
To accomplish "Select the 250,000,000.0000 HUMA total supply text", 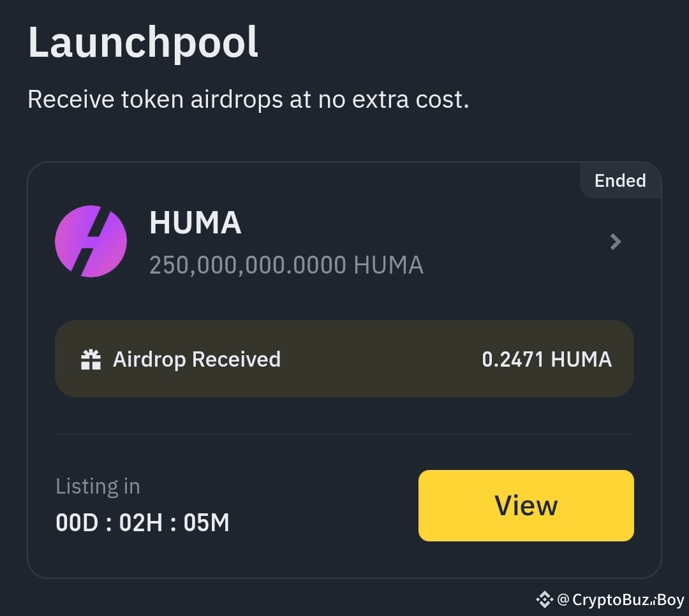I will [286, 264].
